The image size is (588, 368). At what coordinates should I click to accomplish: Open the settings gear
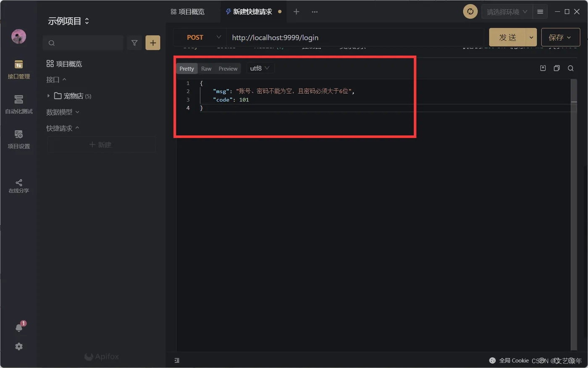coord(19,347)
